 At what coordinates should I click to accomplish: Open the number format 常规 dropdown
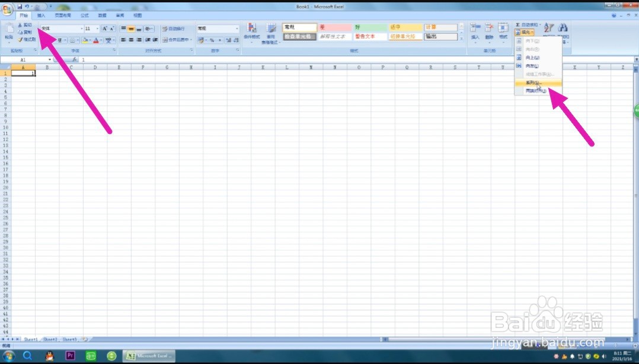click(x=237, y=28)
